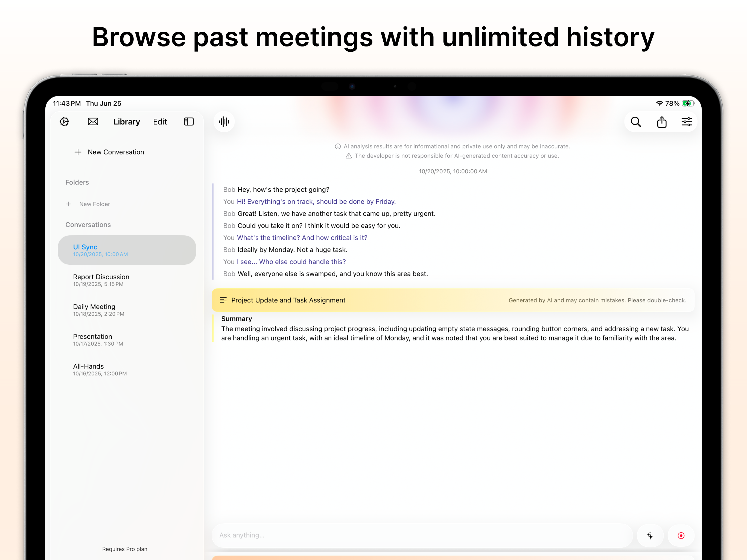Open the All-Hands conversation
Screen dimensions: 747x560
pyautogui.click(x=127, y=369)
